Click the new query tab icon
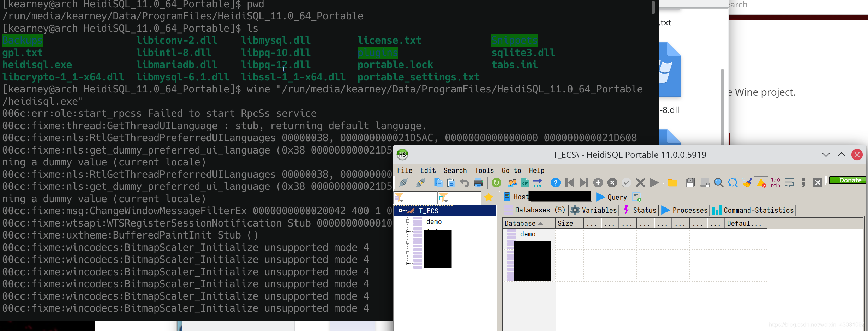Viewport: 868px width, 331px height. pyautogui.click(x=636, y=197)
